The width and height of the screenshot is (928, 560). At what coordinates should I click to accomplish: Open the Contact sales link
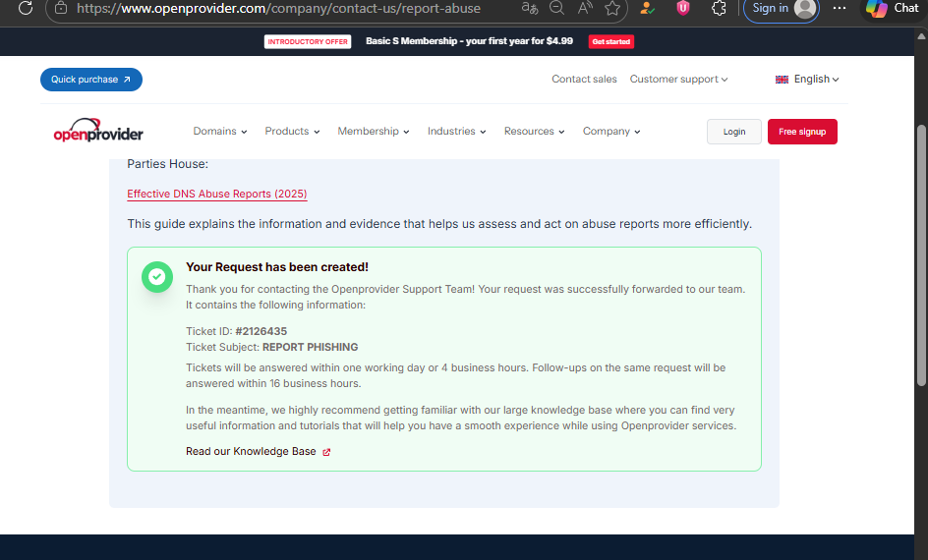584,80
